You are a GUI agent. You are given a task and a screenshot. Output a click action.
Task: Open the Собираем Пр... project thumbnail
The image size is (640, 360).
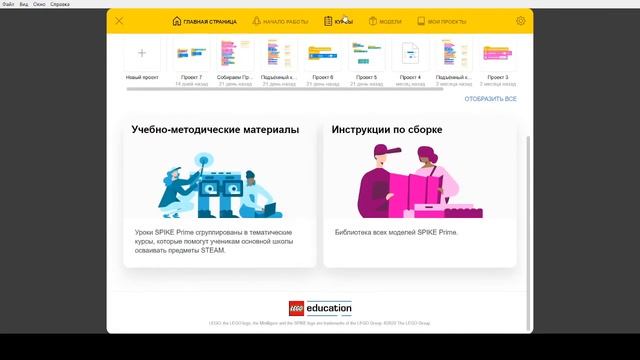tap(235, 53)
